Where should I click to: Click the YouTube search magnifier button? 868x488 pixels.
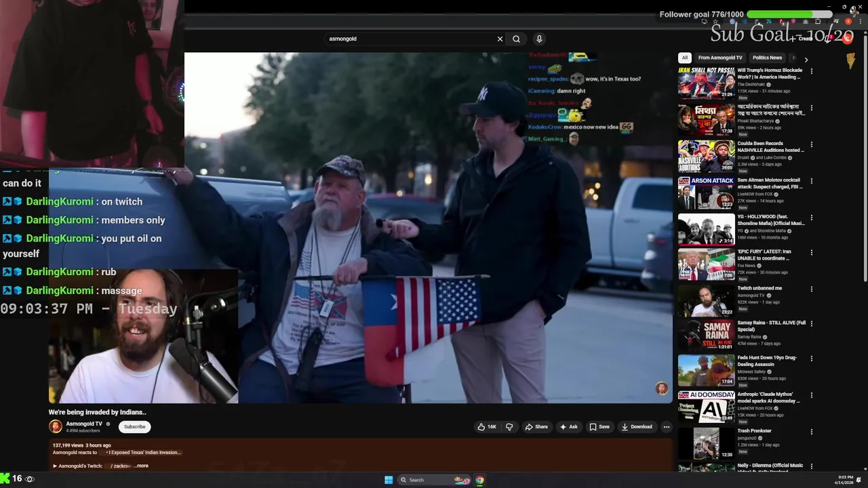[x=516, y=39]
